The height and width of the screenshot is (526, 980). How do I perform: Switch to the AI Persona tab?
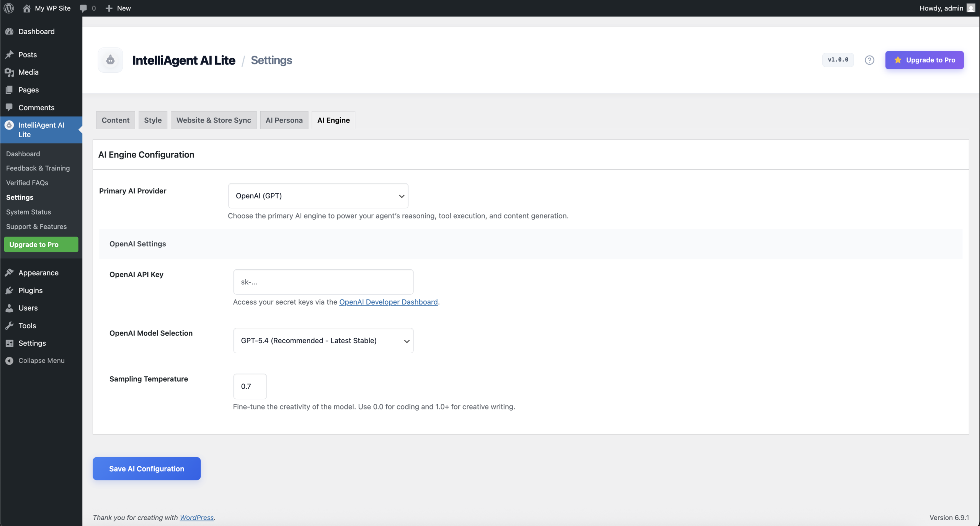(284, 120)
